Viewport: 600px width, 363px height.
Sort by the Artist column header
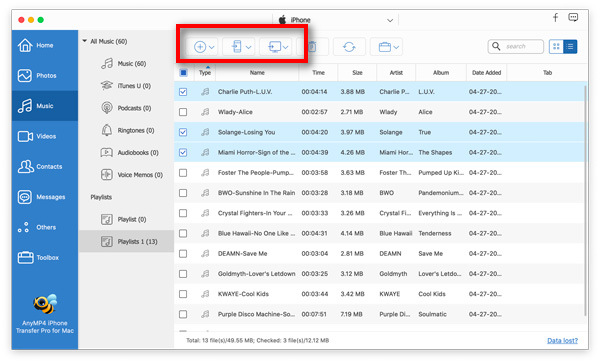click(x=396, y=72)
